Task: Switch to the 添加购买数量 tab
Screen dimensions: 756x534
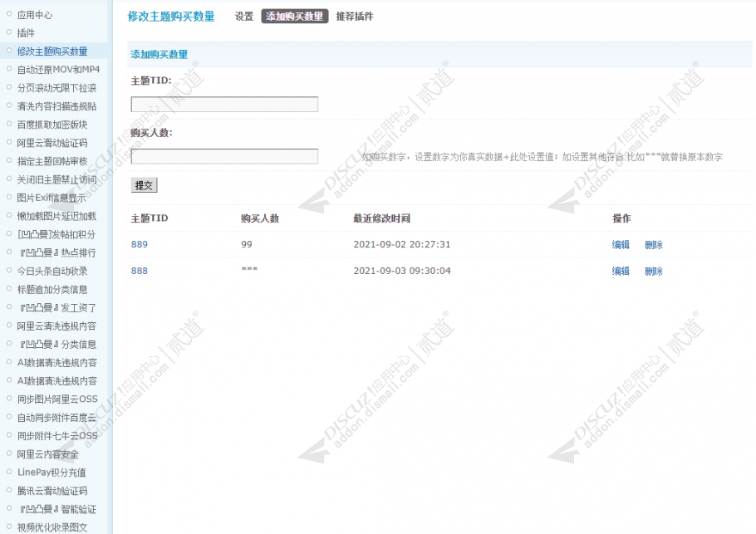Action: pos(295,17)
